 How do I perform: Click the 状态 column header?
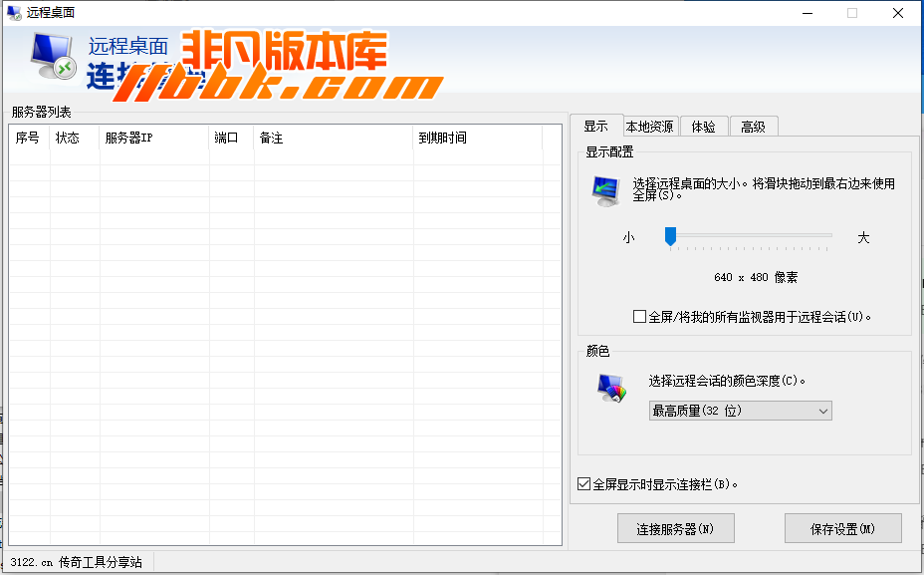pyautogui.click(x=74, y=139)
